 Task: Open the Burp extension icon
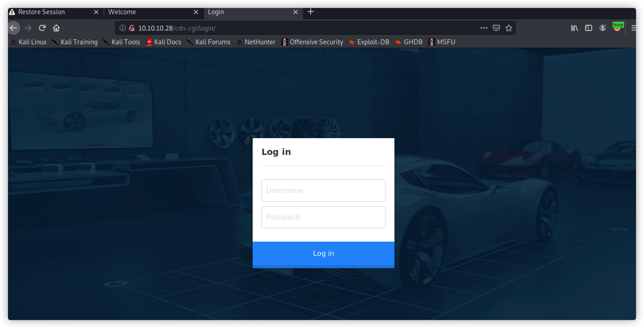point(617,27)
